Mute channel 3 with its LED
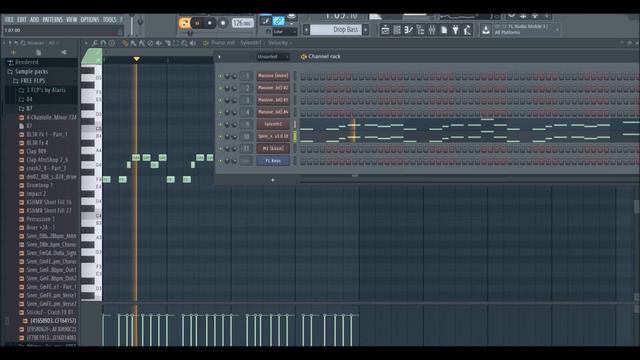Screen dimensions: 640x360 coord(220,100)
